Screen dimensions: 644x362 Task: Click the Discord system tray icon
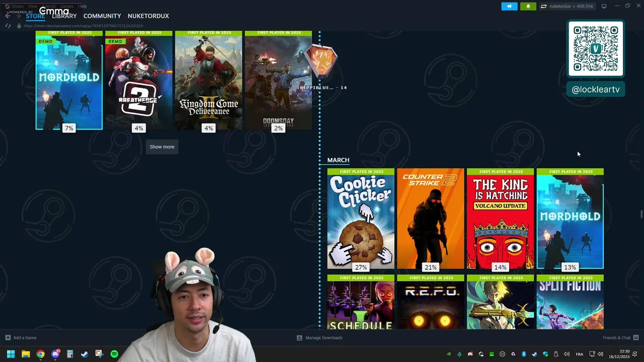click(470, 354)
